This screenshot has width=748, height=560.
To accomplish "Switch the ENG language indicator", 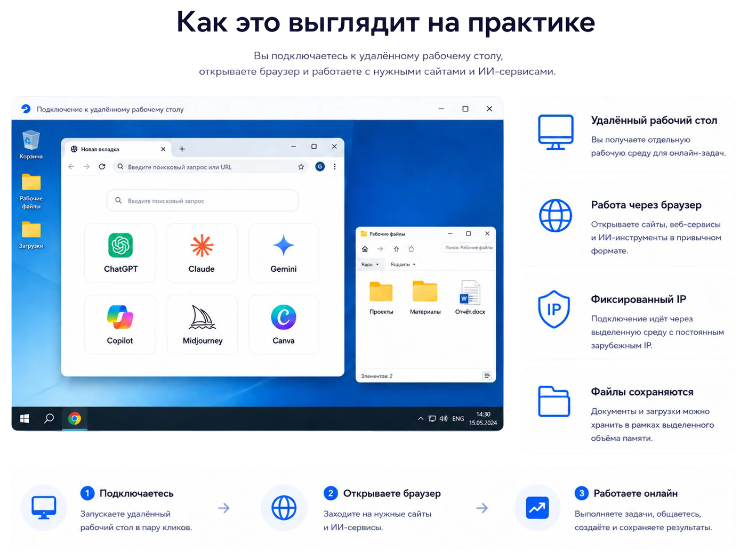I will 458,419.
